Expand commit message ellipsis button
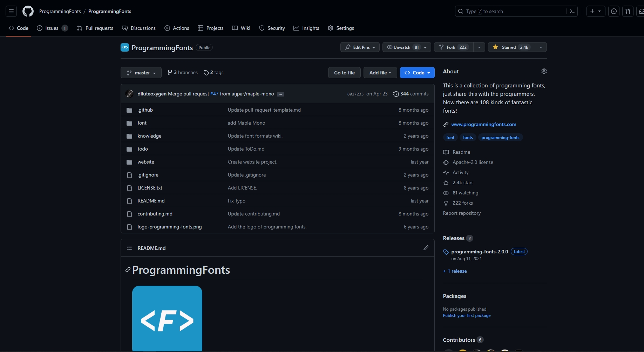The width and height of the screenshot is (644, 352). point(280,94)
